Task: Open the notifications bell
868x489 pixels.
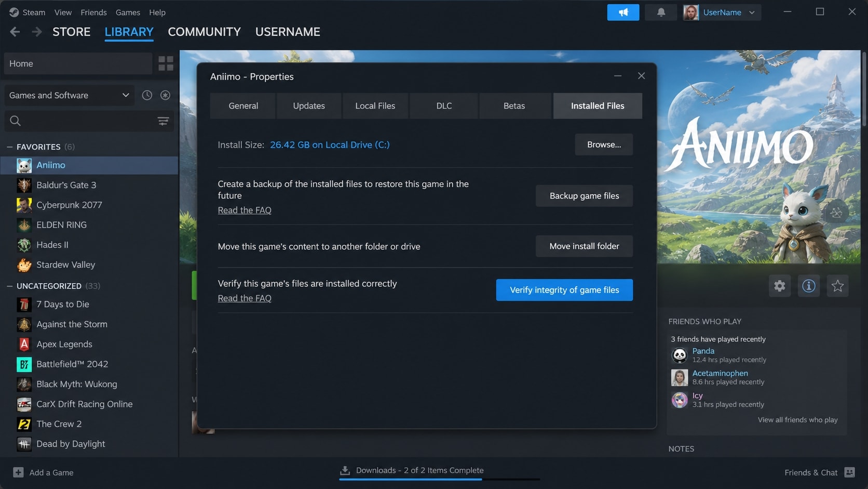Action: [661, 12]
